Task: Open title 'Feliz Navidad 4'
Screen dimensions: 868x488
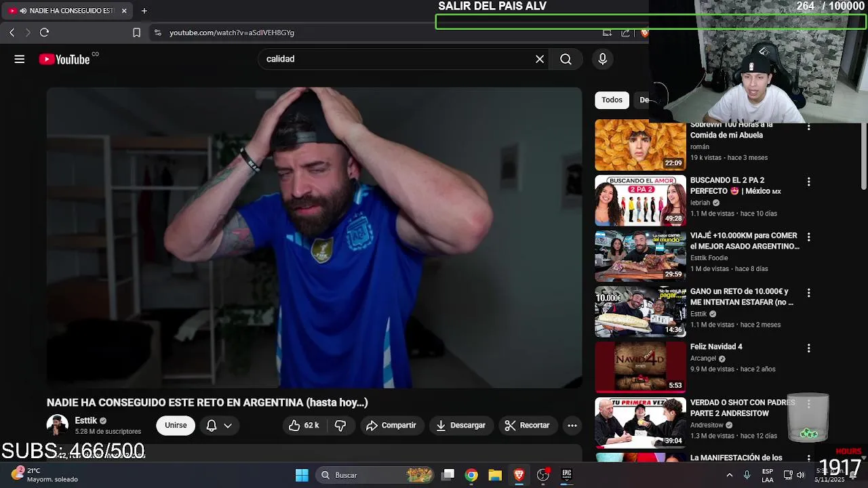Action: (716, 346)
